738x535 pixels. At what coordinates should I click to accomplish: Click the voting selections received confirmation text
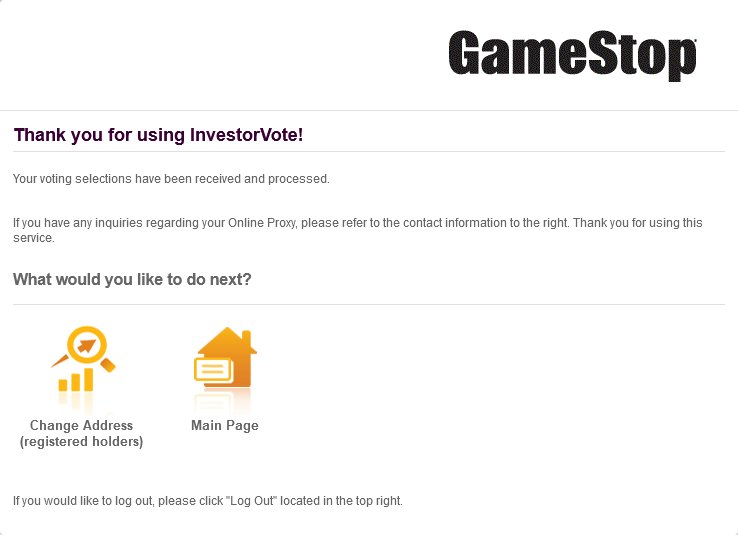(171, 179)
